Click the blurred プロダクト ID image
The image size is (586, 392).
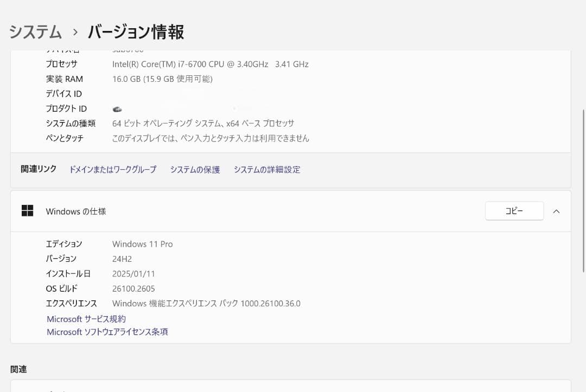117,108
